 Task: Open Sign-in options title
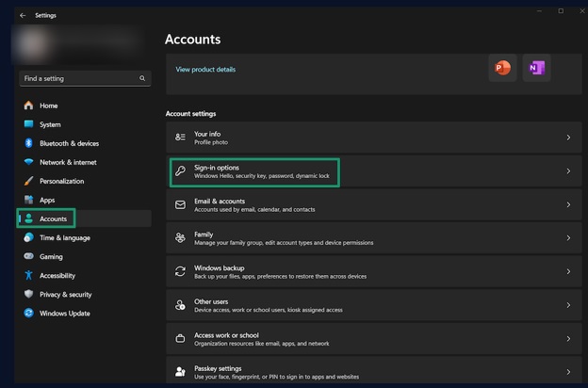(217, 168)
